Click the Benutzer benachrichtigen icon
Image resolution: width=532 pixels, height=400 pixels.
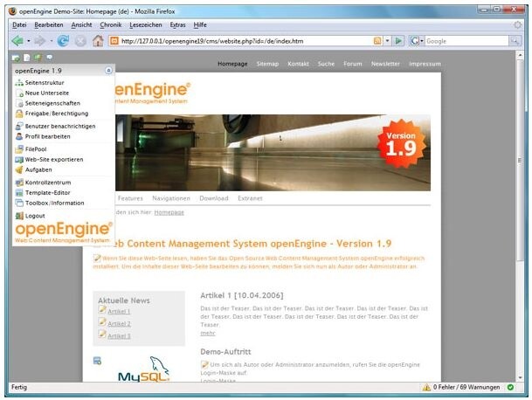tap(19, 127)
